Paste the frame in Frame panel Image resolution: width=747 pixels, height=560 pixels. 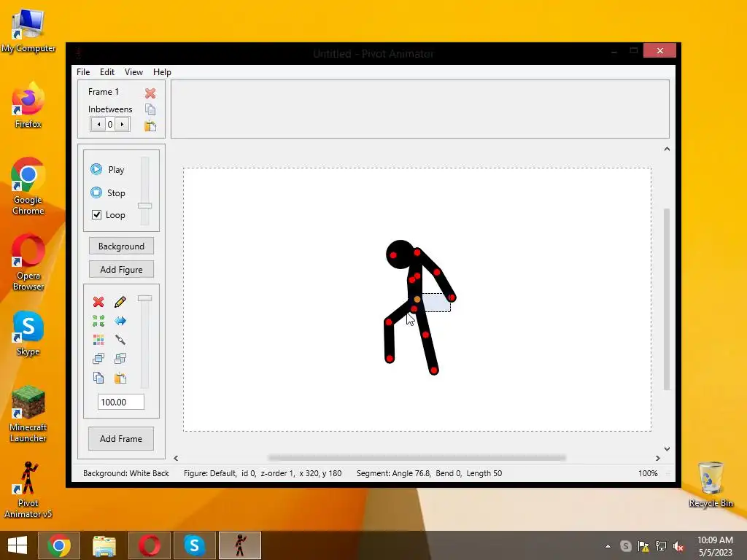point(150,125)
